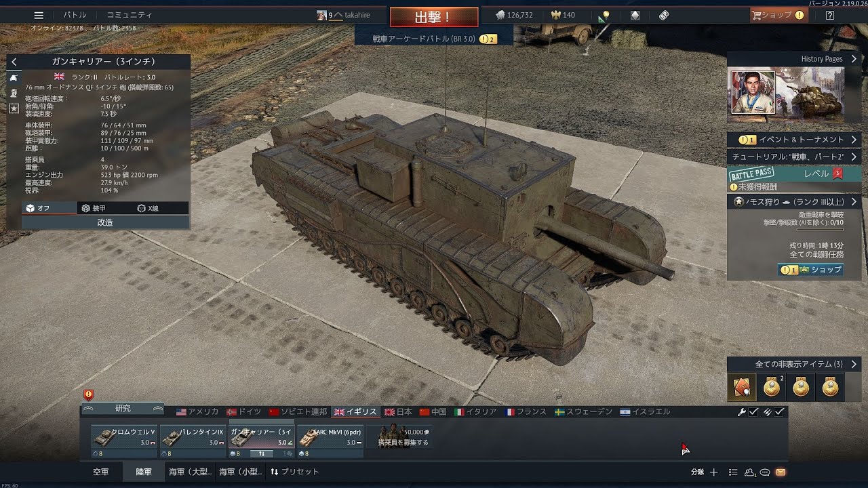868x488 pixels.
Task: Open チュートリアル: 戦車、パート2
Action: 794,157
